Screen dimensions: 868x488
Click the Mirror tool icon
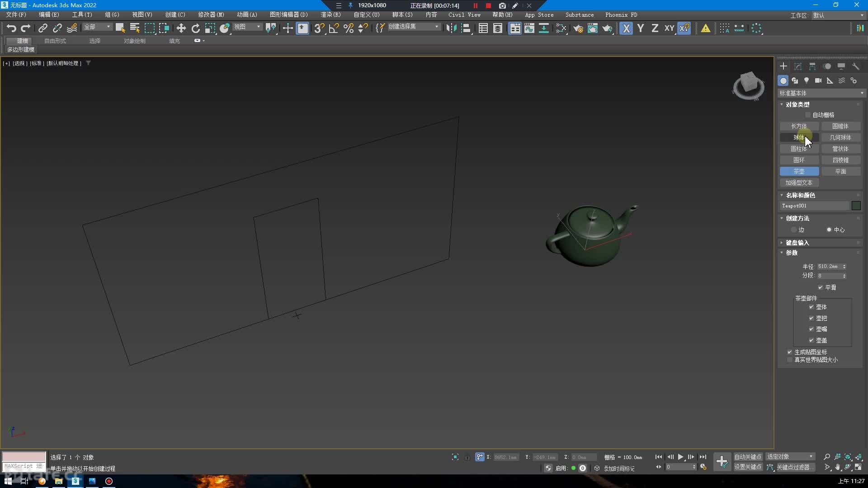click(x=451, y=28)
